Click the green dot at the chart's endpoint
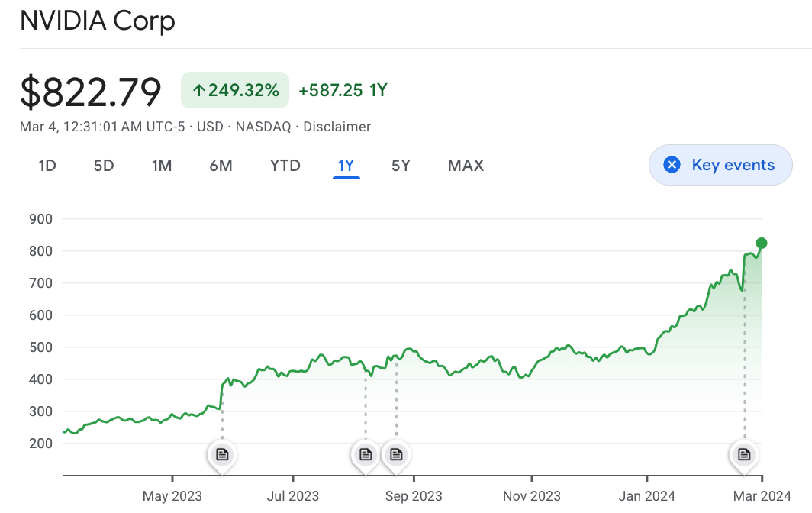The height and width of the screenshot is (513, 812). (761, 244)
